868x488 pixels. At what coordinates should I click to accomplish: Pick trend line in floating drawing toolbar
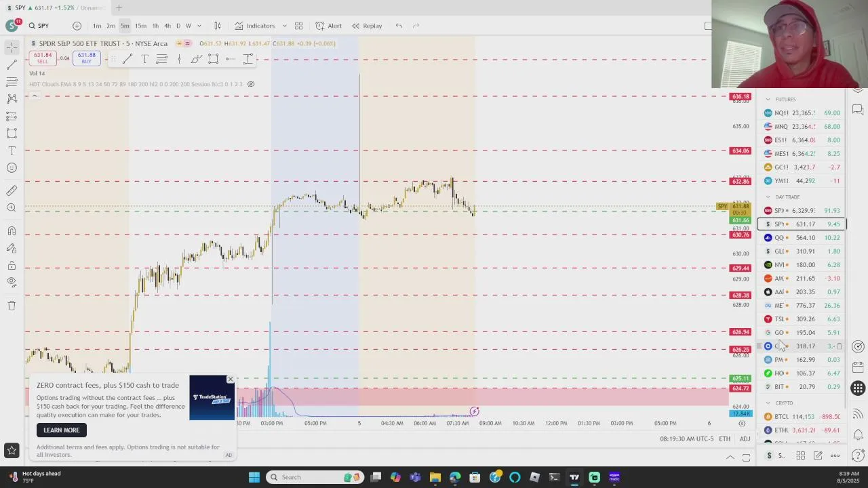(127, 60)
